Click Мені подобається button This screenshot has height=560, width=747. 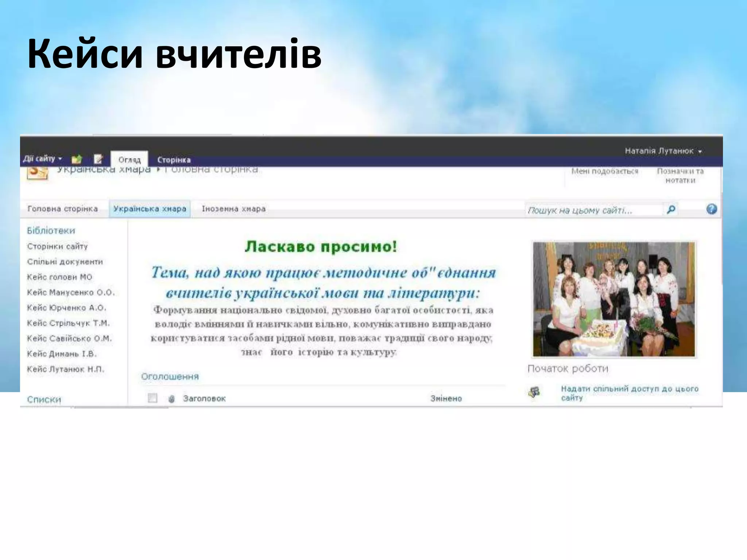click(605, 171)
